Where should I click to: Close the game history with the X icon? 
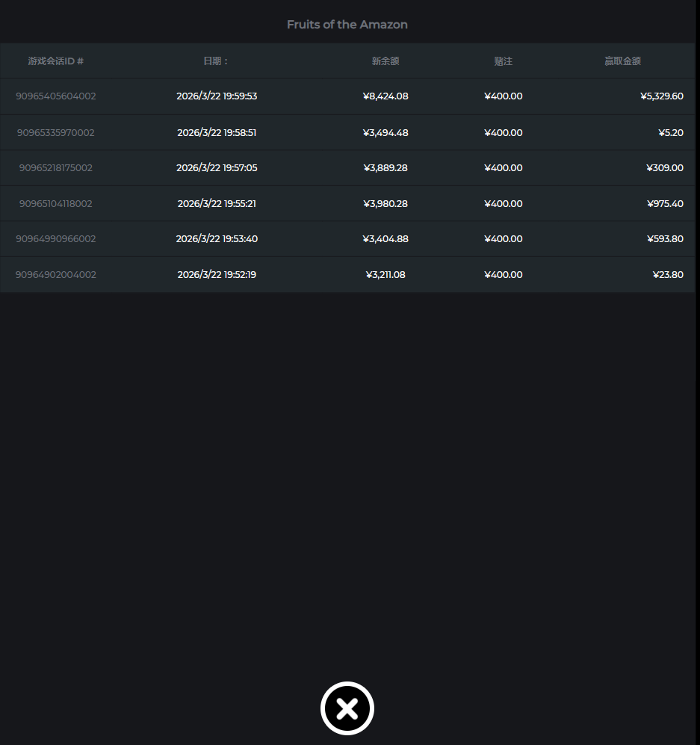(x=347, y=708)
